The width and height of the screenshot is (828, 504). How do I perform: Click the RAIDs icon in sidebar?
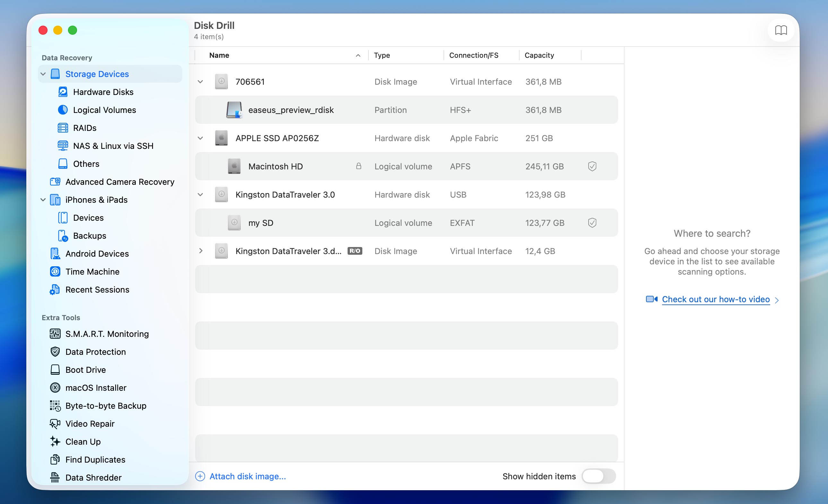point(63,128)
